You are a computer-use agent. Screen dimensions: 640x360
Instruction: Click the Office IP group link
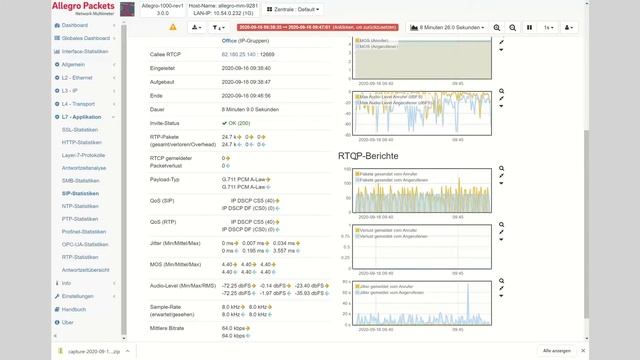229,41
